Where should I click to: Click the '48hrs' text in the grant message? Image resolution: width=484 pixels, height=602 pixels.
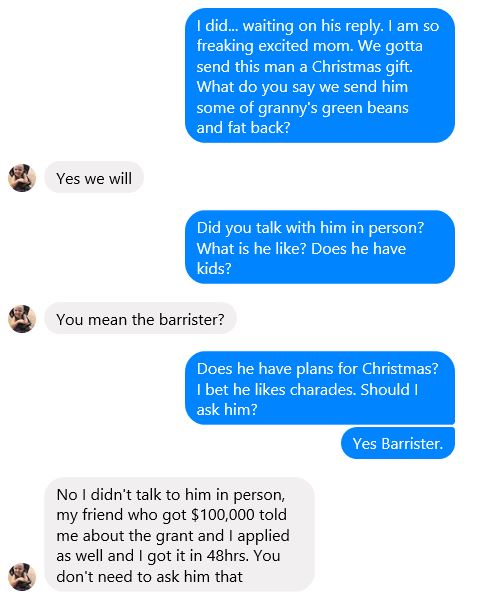coord(227,556)
